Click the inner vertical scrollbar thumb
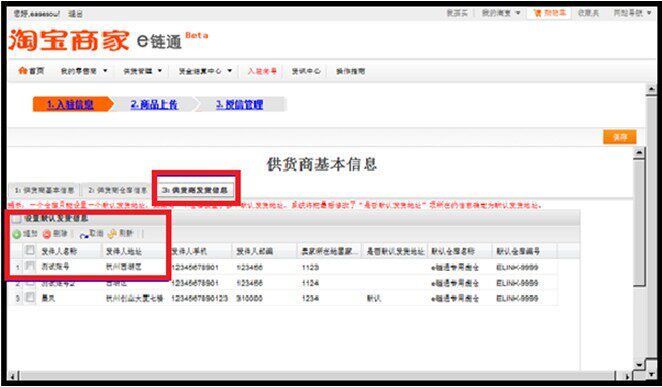Screen dimensions: 662x387 click(640, 222)
